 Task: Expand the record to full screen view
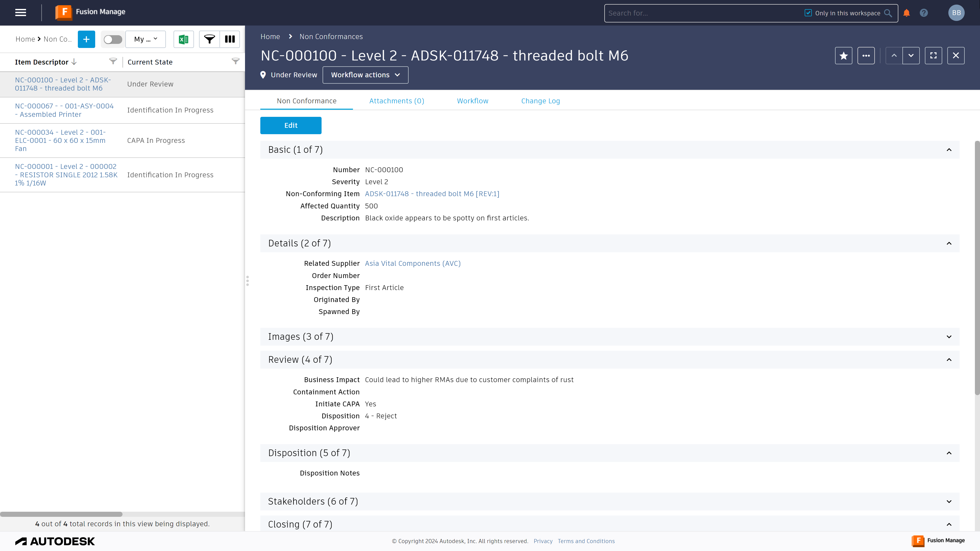pos(934,56)
